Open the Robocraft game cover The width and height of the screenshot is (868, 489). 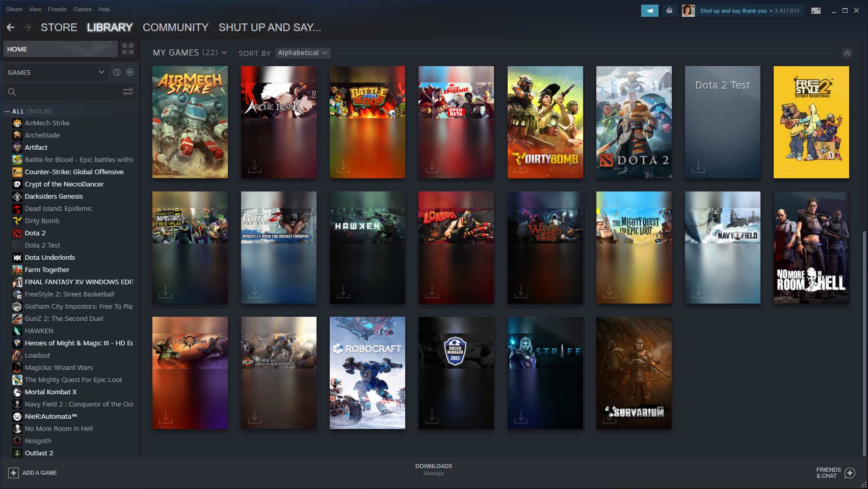[x=367, y=373]
